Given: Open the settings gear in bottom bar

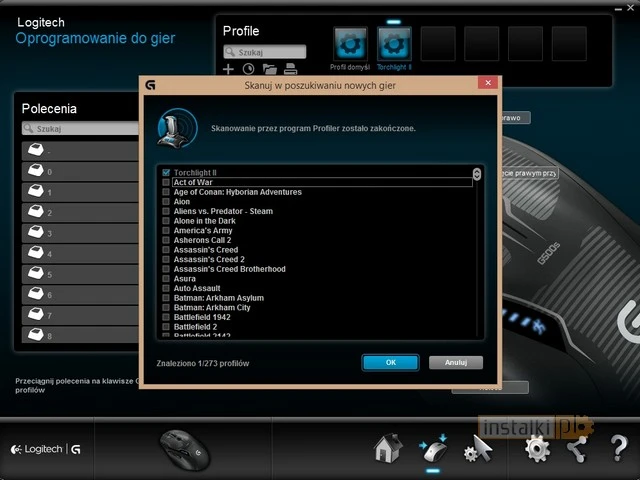Looking at the screenshot, I should 537,449.
